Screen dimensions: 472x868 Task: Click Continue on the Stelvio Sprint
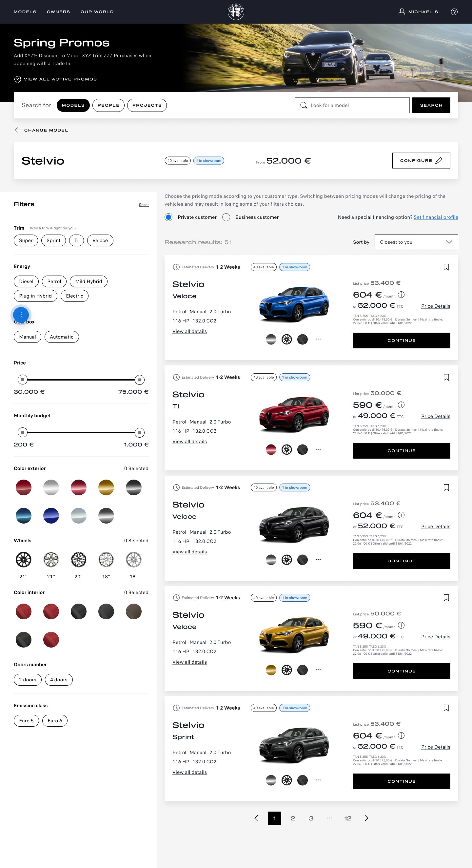click(x=401, y=781)
